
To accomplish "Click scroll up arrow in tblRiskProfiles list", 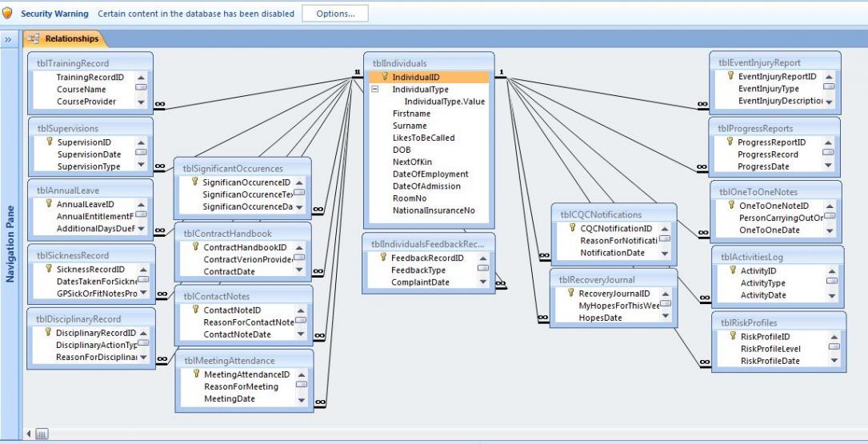I will pyautogui.click(x=833, y=337).
